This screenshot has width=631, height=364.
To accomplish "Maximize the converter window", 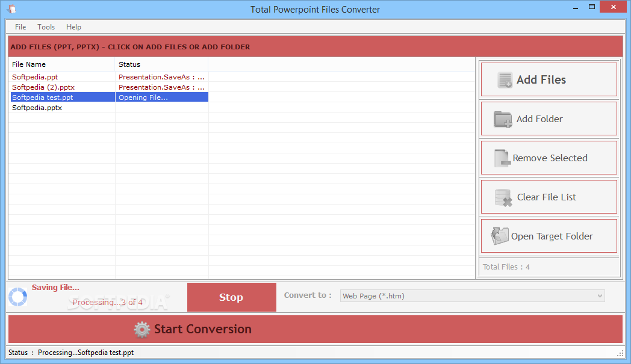I will point(591,7).
